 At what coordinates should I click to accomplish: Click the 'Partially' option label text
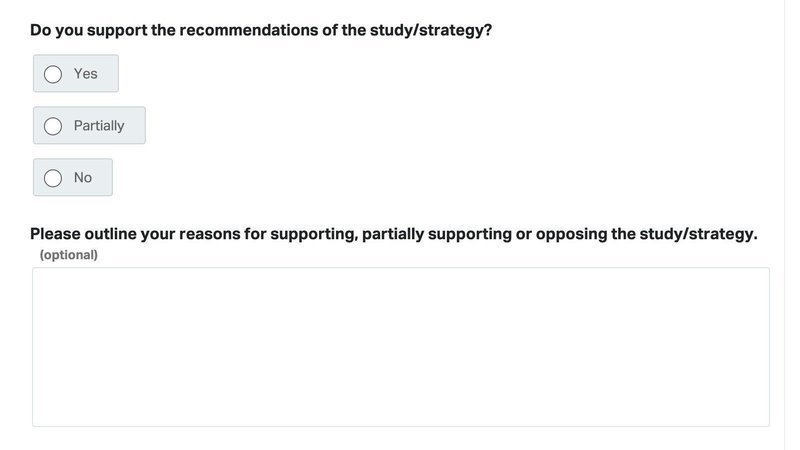[99, 126]
